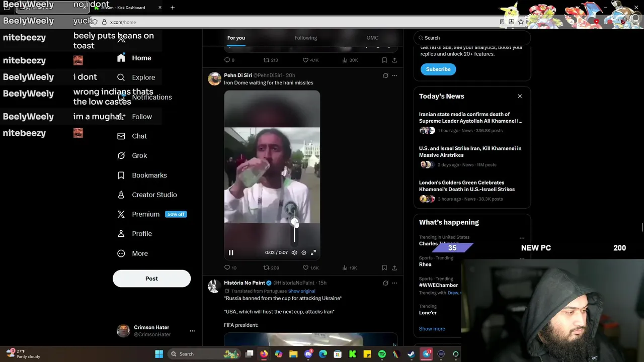Reply to Pehn Di Siri's post
The height and width of the screenshot is (362, 644).
[x=230, y=267]
